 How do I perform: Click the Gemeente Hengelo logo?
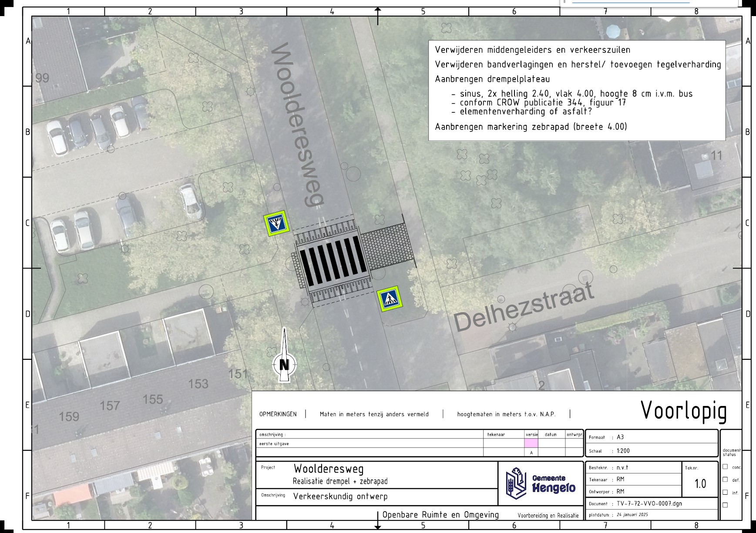540,483
